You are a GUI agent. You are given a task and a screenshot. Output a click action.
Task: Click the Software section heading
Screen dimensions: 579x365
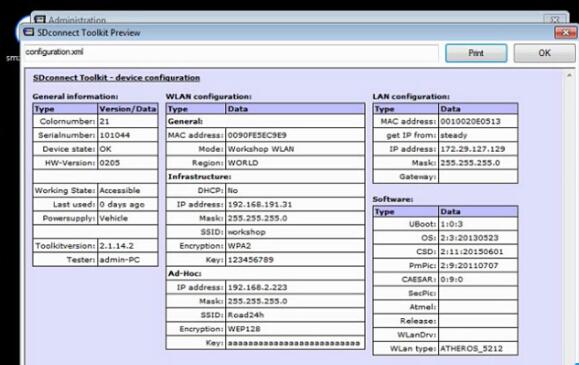tap(393, 199)
